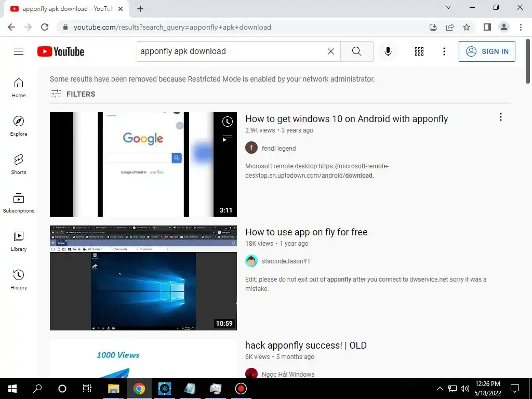Viewport: 532px width, 399px height.
Task: Open History in sidebar
Action: point(19,280)
